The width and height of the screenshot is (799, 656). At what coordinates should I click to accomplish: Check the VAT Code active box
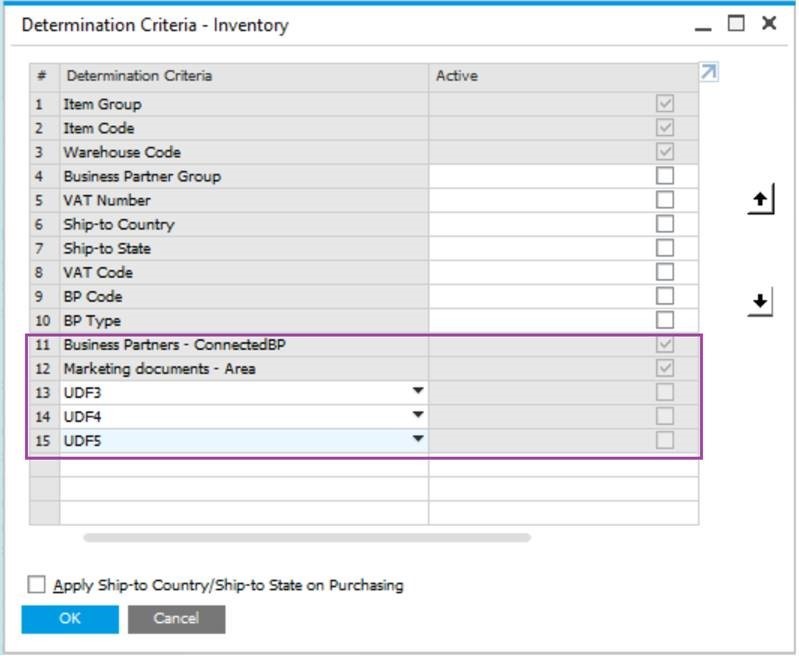pos(665,272)
